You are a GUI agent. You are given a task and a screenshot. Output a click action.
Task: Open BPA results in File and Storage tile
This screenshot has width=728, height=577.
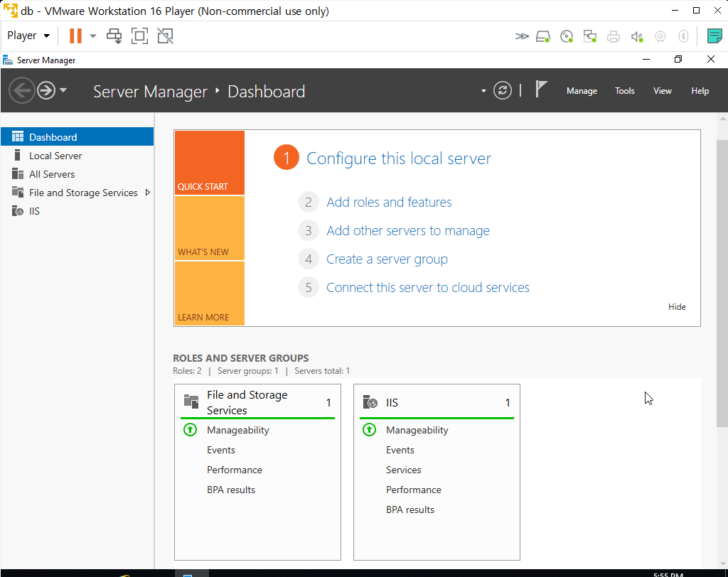[231, 490]
